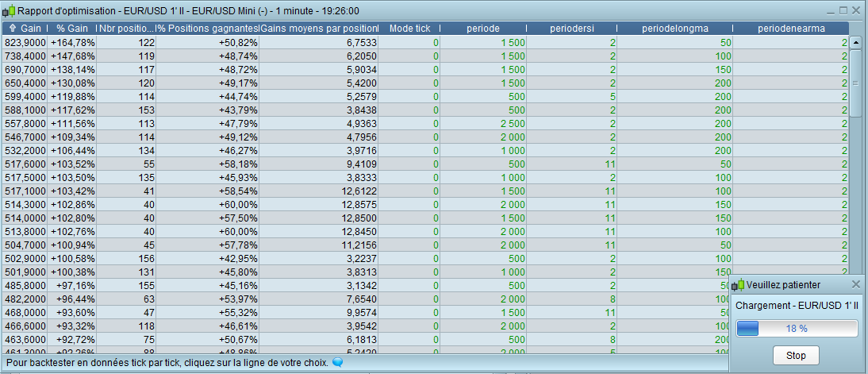This screenshot has width=868, height=374.
Task: Click the +138,14% gain cell
Action: point(72,69)
